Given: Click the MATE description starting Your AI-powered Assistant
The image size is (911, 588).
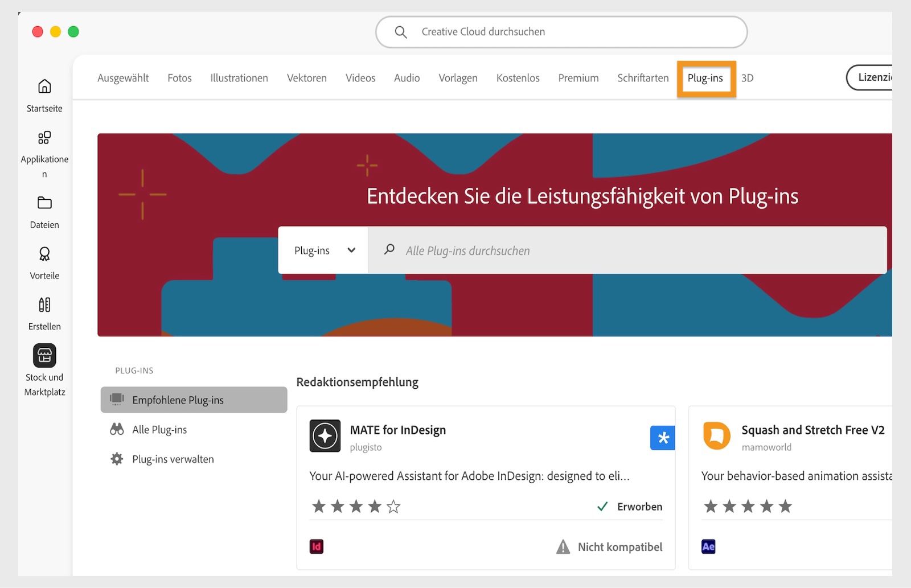Looking at the screenshot, I should point(470,476).
